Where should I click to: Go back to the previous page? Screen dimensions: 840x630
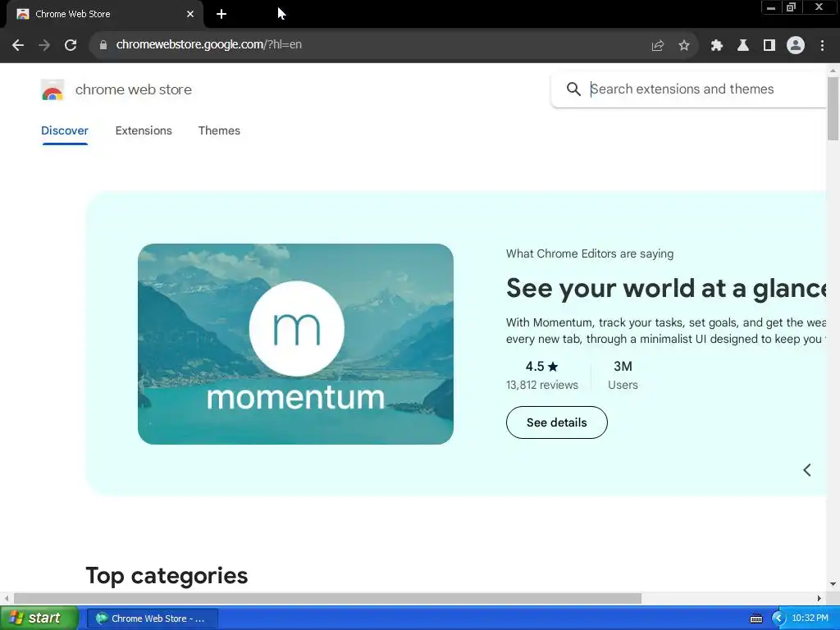(18, 45)
